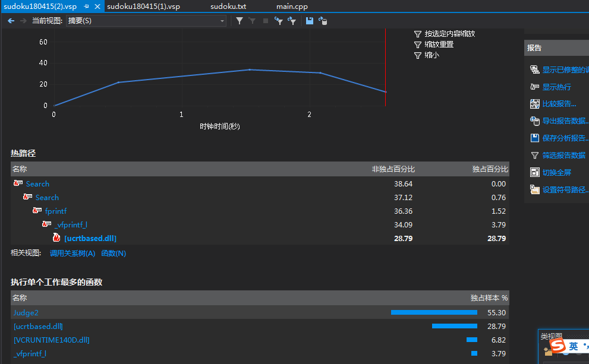Switch to the sudoku180415(1).vsp tab

click(143, 6)
